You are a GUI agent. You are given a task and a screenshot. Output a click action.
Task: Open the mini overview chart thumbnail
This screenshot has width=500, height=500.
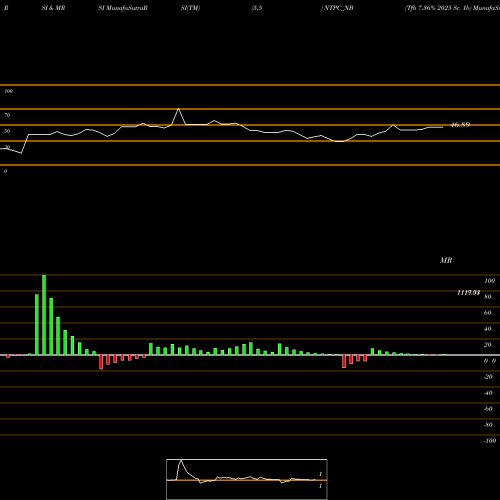[x=247, y=479]
